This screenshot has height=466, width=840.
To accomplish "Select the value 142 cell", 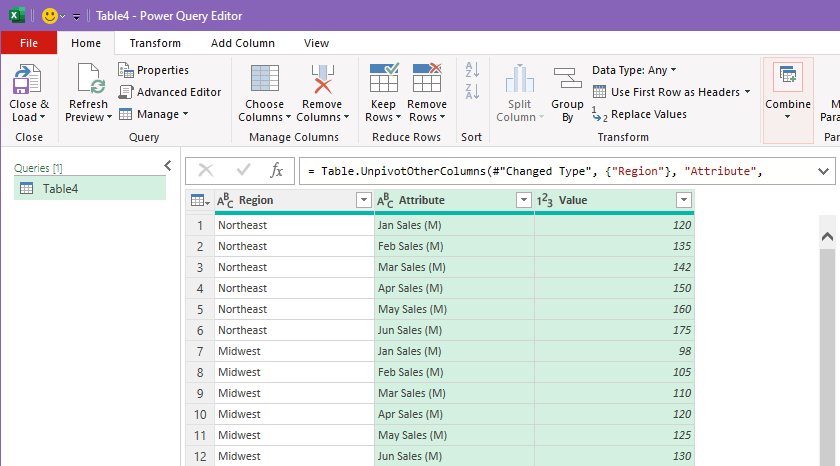I will pyautogui.click(x=614, y=267).
